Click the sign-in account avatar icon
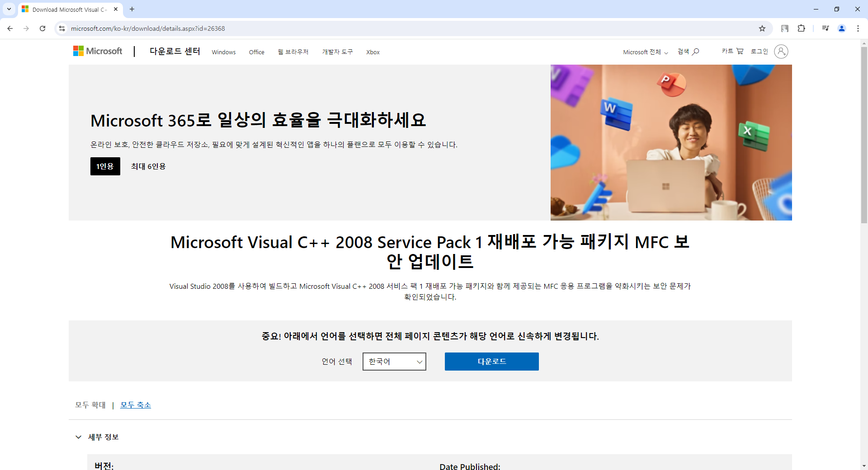 [x=781, y=52]
